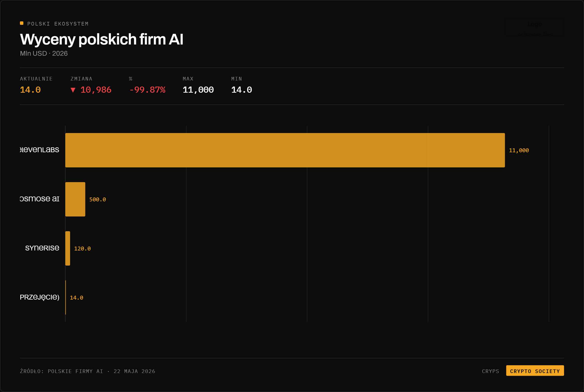Click the ZMIANA stat heading

tap(82, 79)
